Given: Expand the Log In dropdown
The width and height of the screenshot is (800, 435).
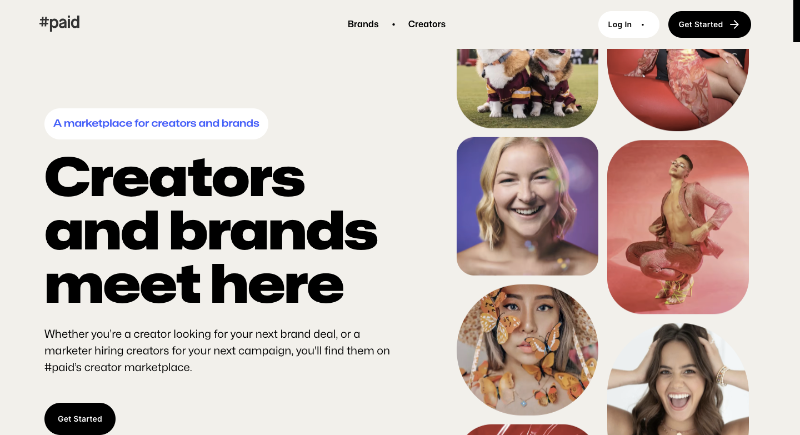Looking at the screenshot, I should [x=629, y=24].
